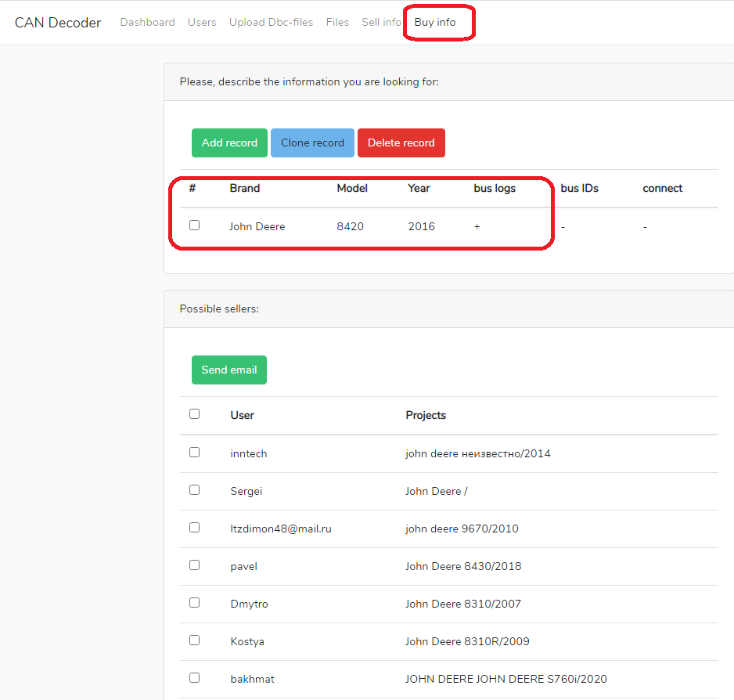734x700 pixels.
Task: Click the red Delete record button
Action: pyautogui.click(x=401, y=143)
